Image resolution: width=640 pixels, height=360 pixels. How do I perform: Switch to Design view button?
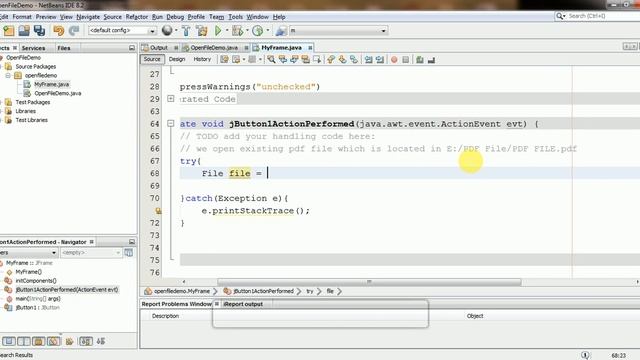(x=177, y=59)
